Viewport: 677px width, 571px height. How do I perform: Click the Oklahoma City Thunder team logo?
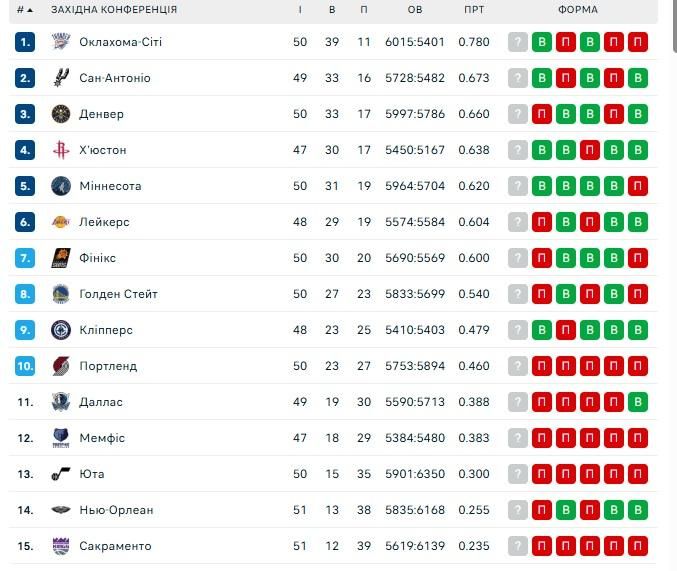point(60,42)
